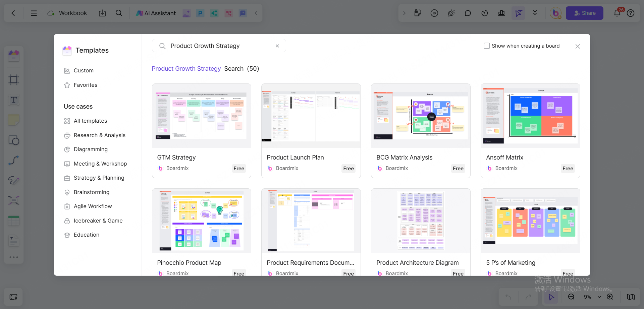Open the help question mark icon

pyautogui.click(x=631, y=13)
